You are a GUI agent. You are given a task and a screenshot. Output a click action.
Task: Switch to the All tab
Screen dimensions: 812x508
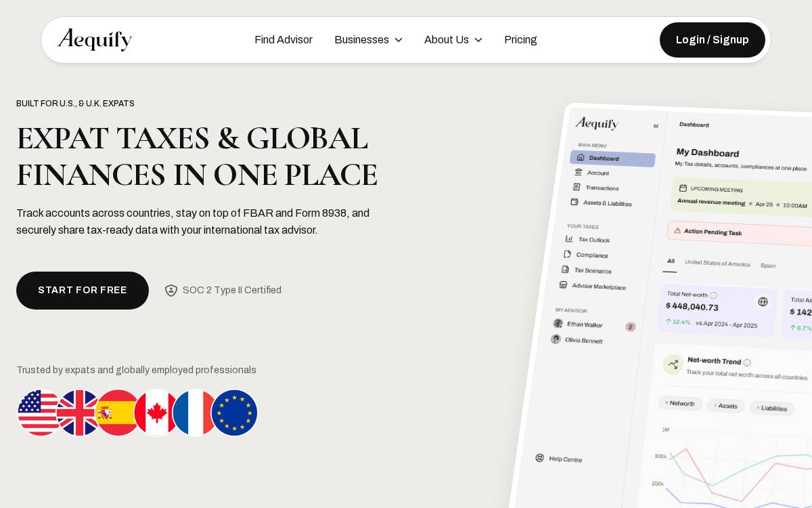click(671, 261)
